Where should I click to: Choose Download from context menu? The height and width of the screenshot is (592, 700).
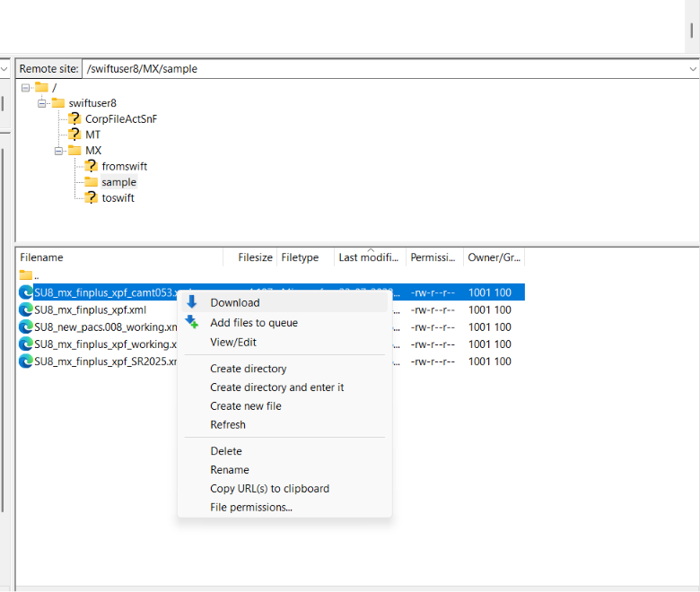(x=284, y=303)
